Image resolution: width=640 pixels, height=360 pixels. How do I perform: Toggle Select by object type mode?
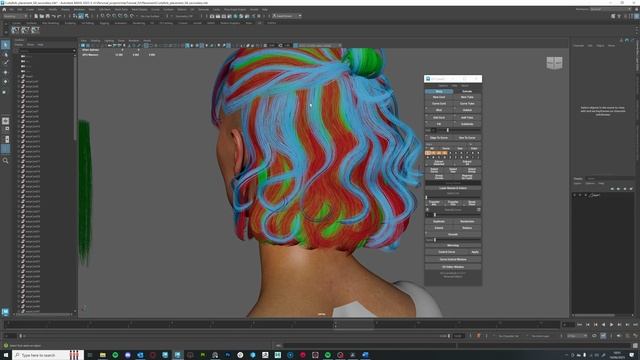tap(81, 16)
